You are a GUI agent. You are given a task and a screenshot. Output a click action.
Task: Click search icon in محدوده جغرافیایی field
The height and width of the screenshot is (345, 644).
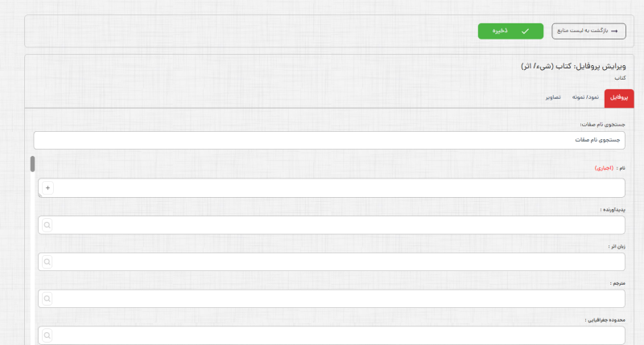(x=47, y=335)
